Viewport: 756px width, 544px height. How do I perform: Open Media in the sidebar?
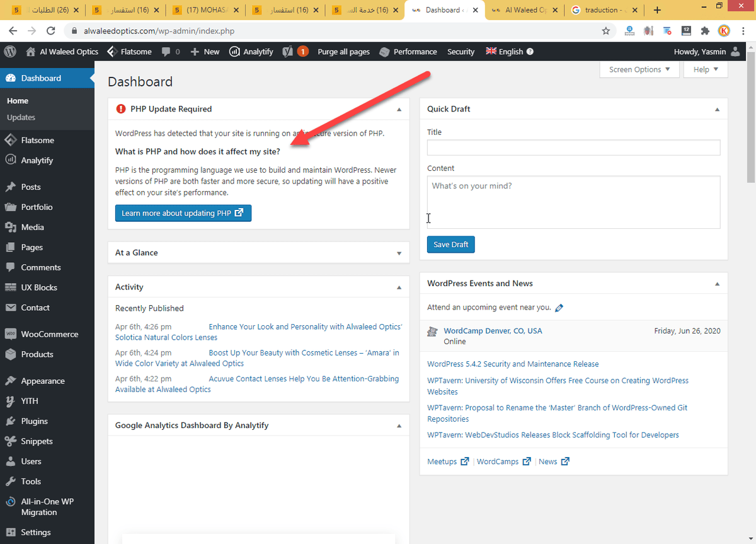click(x=47, y=227)
